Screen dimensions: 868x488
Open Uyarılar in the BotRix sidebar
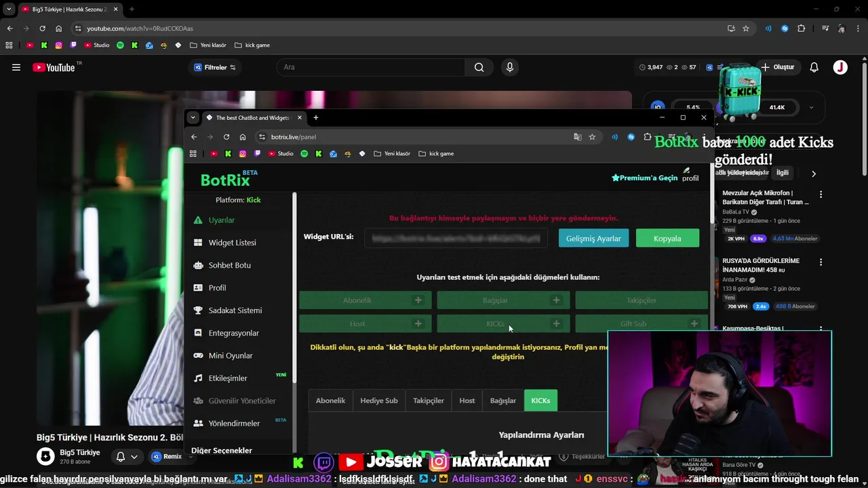click(x=221, y=220)
